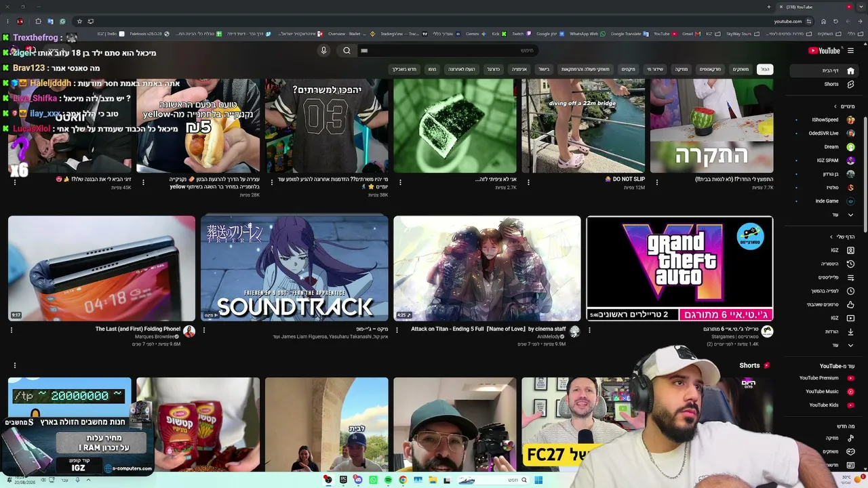
Task: Start a voice search with the microphone
Action: coord(323,50)
